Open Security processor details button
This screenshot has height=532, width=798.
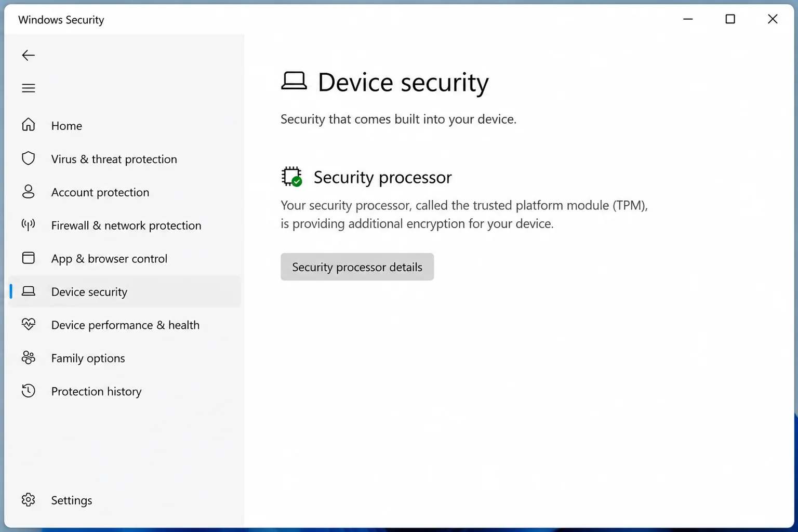(357, 267)
